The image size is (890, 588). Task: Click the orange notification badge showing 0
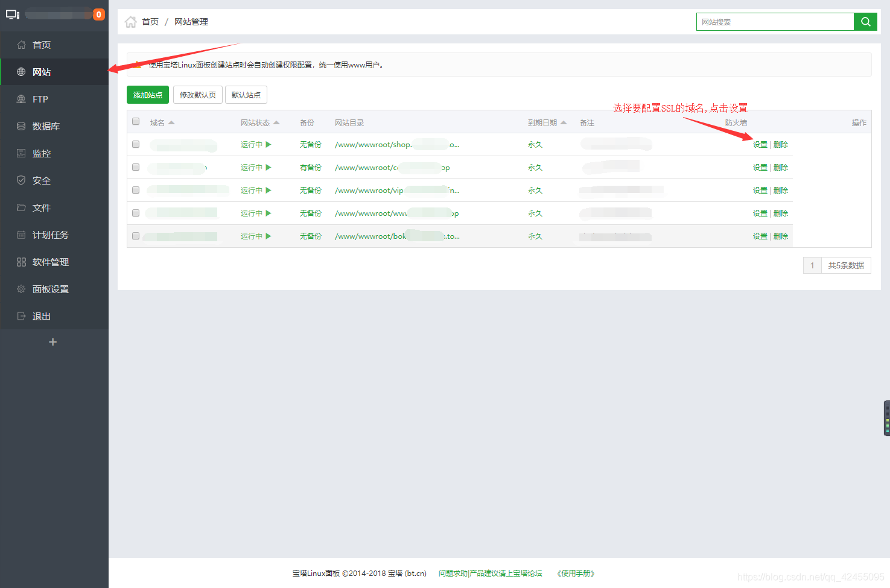(x=99, y=14)
